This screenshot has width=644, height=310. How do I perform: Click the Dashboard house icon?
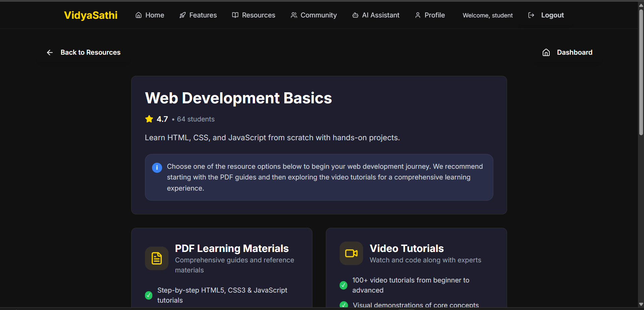point(546,52)
